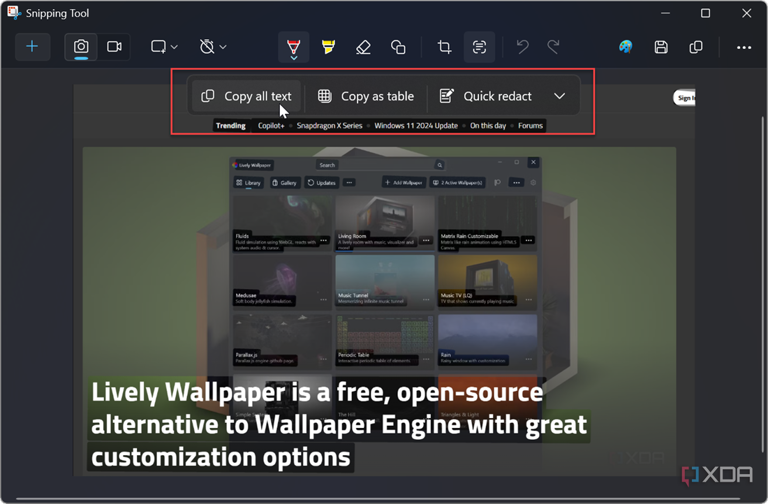Click the Library tab in Lively Wallpaper
This screenshot has height=504, width=768.
248,183
